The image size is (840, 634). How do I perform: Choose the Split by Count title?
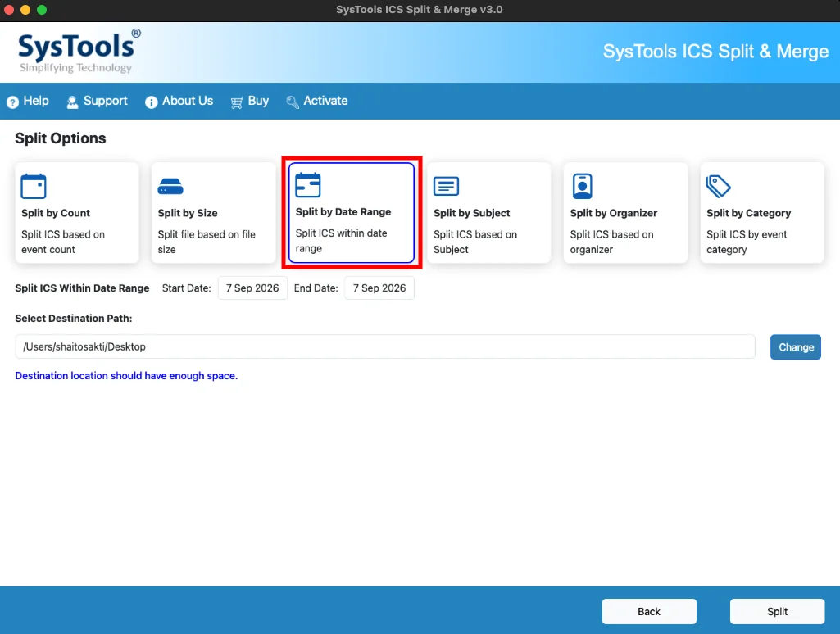pos(56,213)
